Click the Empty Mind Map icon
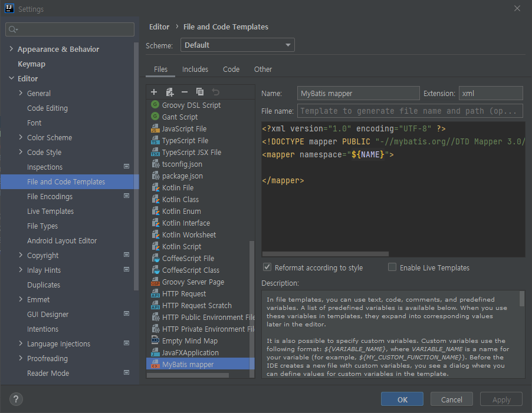Image resolution: width=532 pixels, height=413 pixels. (155, 341)
